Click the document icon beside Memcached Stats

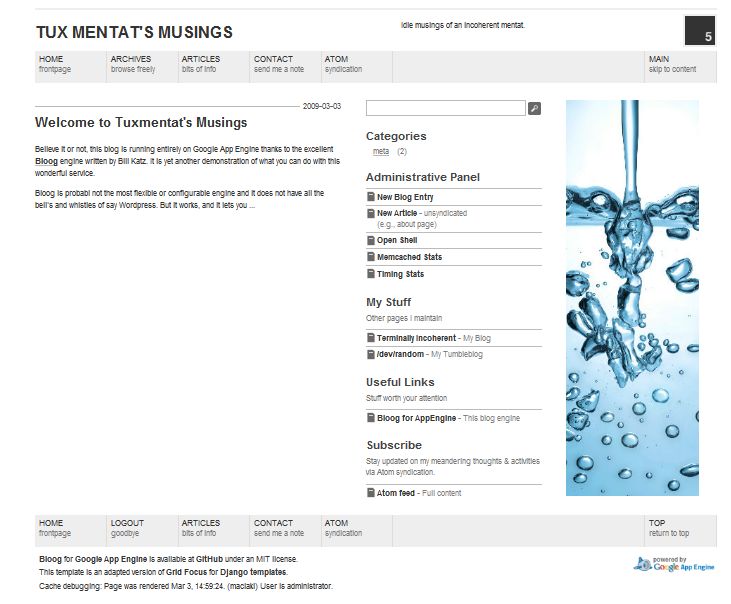[370, 257]
